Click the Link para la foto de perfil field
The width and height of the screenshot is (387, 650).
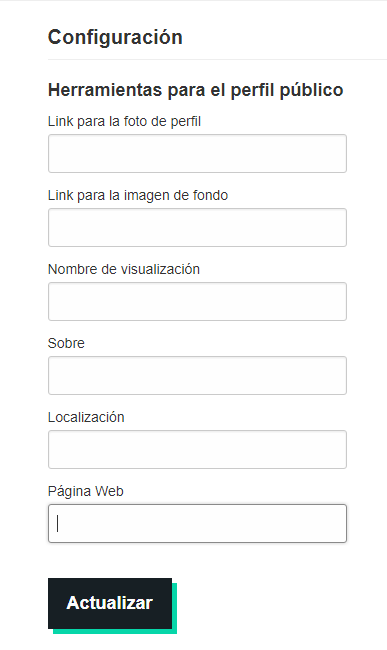tap(197, 153)
